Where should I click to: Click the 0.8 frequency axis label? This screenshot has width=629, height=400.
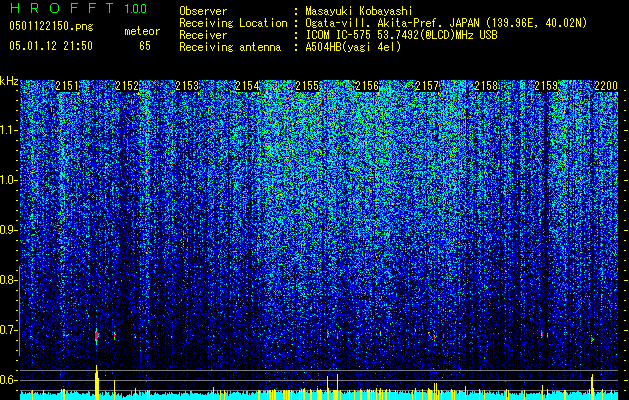pos(8,280)
